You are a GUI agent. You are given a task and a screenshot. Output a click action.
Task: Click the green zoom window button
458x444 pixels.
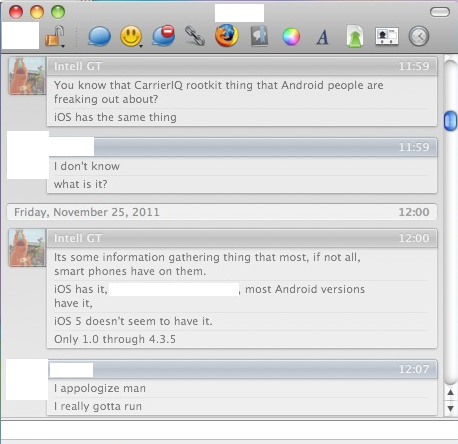click(x=58, y=12)
